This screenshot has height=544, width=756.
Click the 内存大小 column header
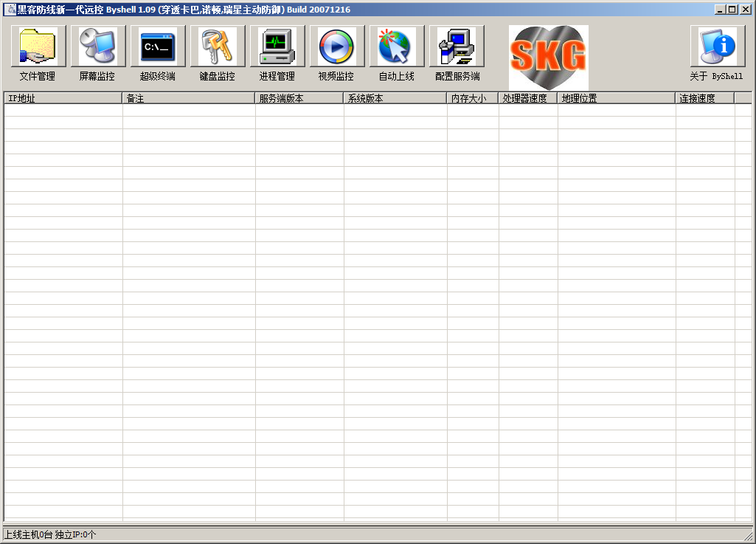coord(472,98)
